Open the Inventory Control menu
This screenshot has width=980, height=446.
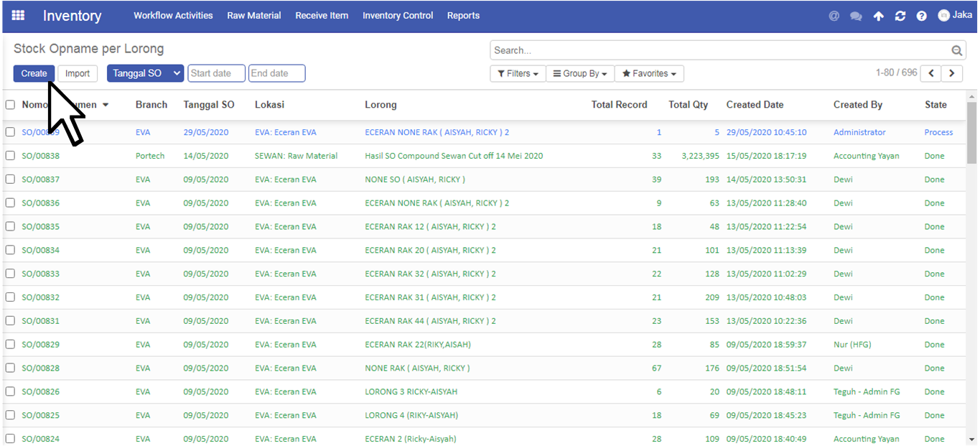pyautogui.click(x=398, y=16)
